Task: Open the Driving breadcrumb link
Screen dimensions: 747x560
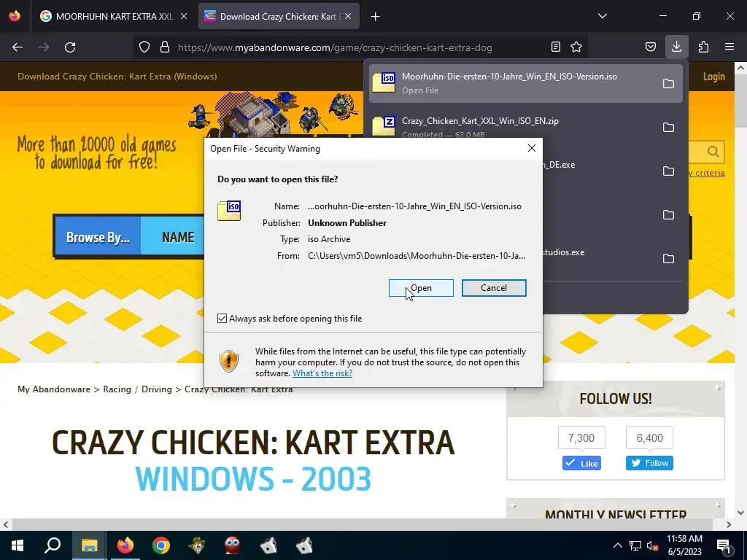Action: point(156,389)
